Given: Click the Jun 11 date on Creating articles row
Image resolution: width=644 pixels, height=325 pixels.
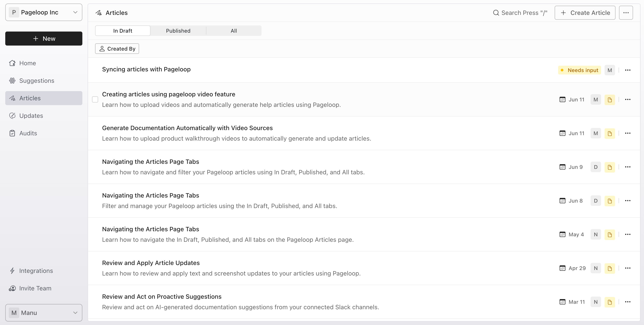Looking at the screenshot, I should coord(577,99).
